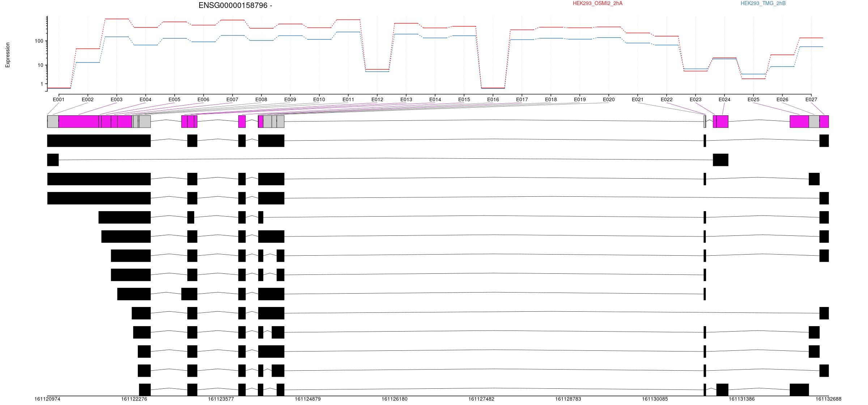Image resolution: width=868 pixels, height=405 pixels.
Task: Click the gray first exon block in gene model
Action: click(53, 121)
